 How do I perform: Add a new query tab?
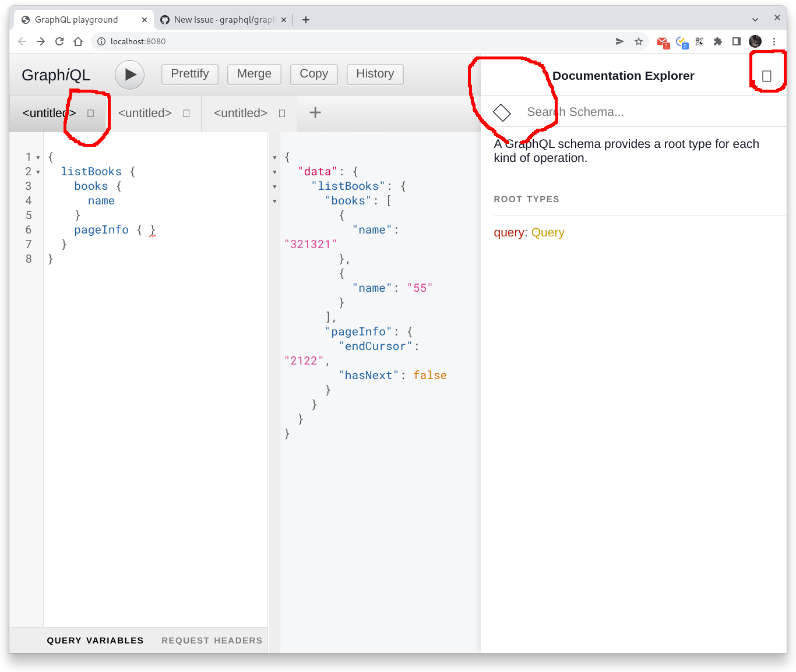click(x=315, y=112)
